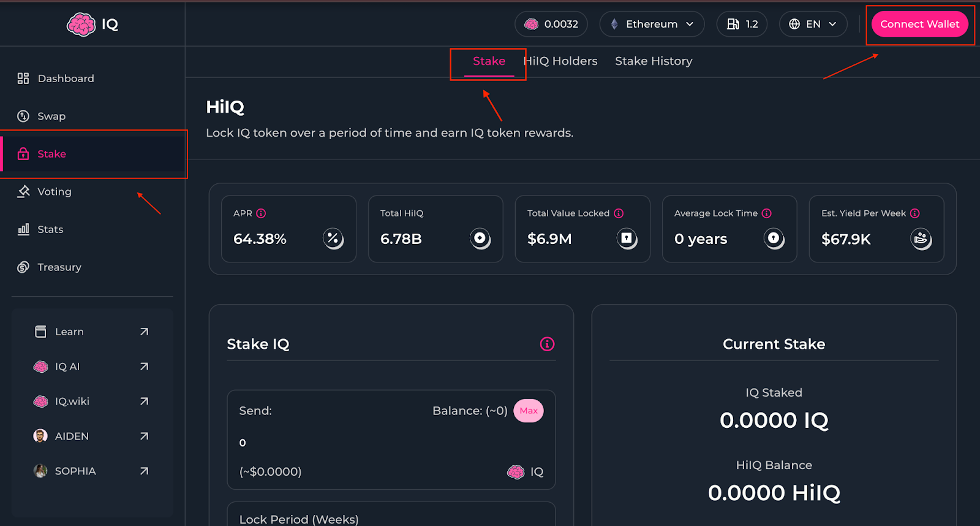980x526 pixels.
Task: Click the Stake lock icon
Action: (x=23, y=154)
